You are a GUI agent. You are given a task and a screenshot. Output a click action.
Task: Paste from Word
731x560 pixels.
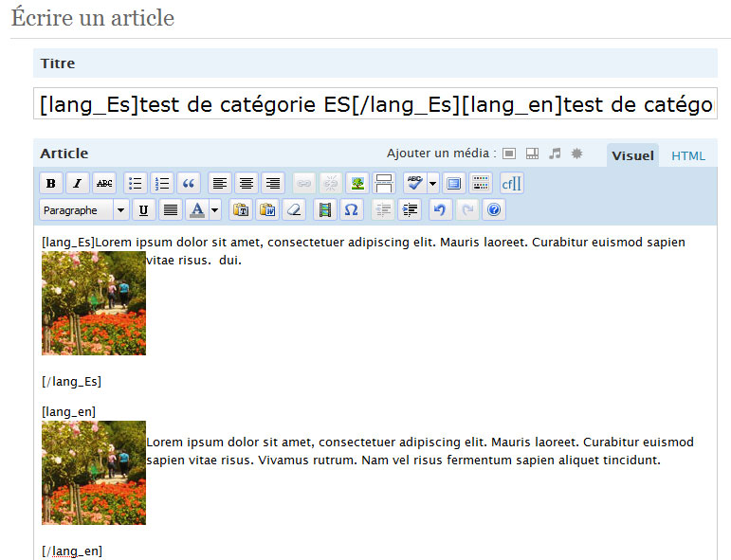pyautogui.click(x=267, y=210)
